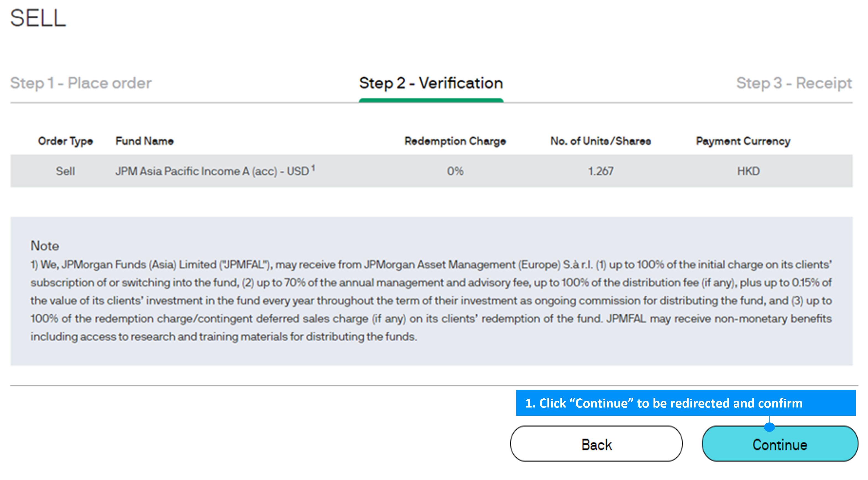Click the SELL page title
The height and width of the screenshot is (480, 868).
click(38, 17)
